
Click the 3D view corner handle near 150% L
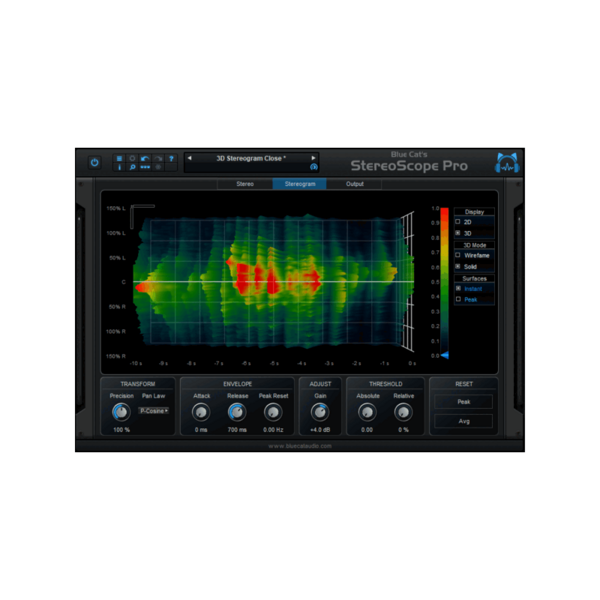click(x=142, y=216)
